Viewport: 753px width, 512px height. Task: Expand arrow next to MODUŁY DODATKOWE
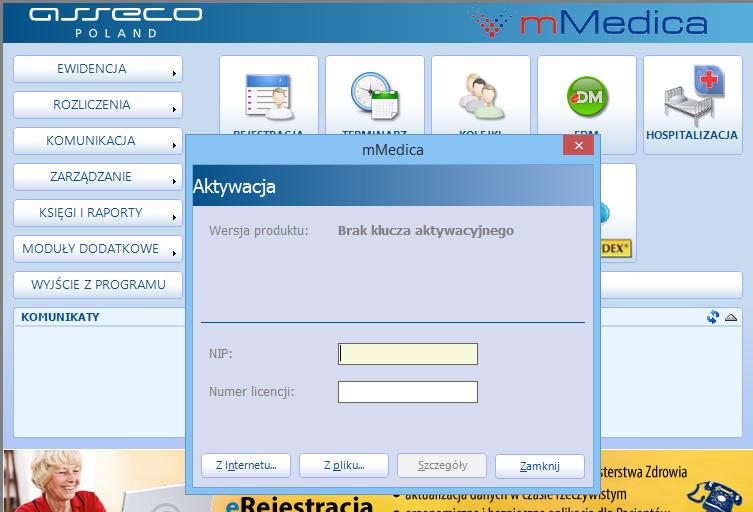tap(174, 254)
